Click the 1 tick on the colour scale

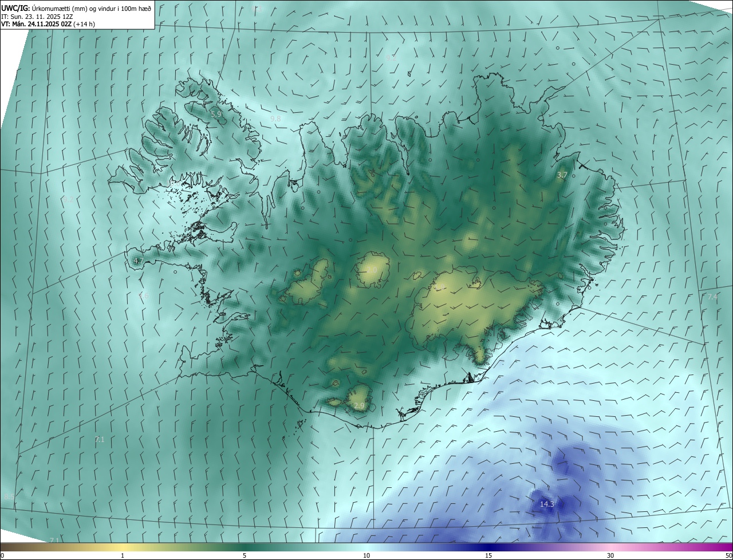click(x=123, y=556)
